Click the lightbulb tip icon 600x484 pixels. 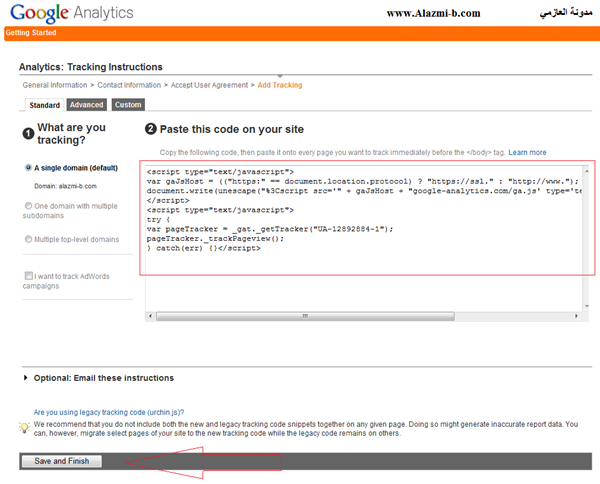[x=24, y=428]
